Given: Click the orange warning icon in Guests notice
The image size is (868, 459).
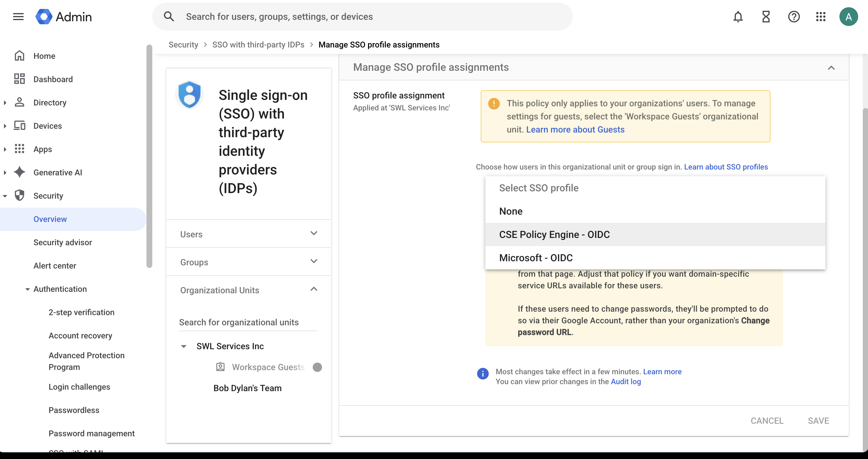Looking at the screenshot, I should pyautogui.click(x=494, y=103).
